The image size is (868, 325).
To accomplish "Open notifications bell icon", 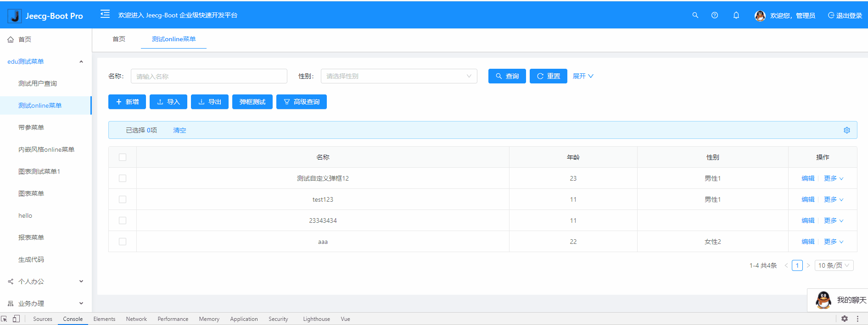I will pos(736,15).
